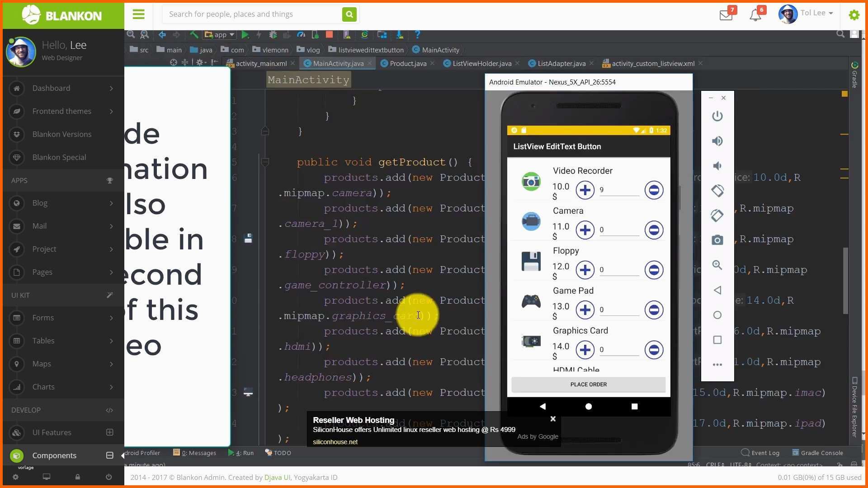868x488 pixels.
Task: Switch to activity_main.xml tab
Action: [261, 64]
